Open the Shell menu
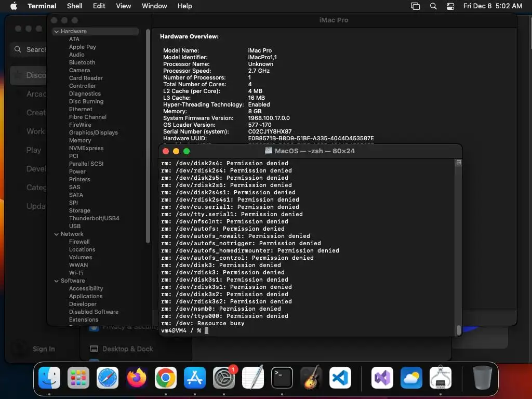This screenshot has width=532, height=399. (x=75, y=6)
